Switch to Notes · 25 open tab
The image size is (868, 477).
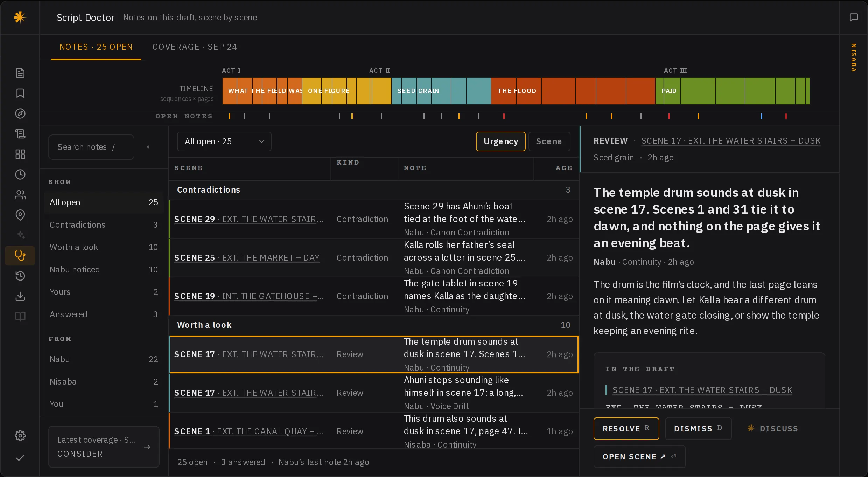point(96,47)
